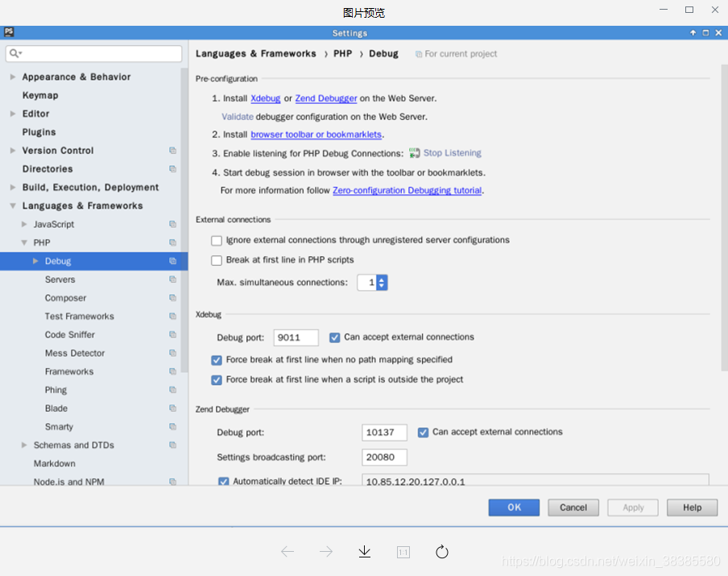Viewport: 728px width, 576px height.
Task: Click the previous image arrow in the preview toolbar
Action: (x=287, y=551)
